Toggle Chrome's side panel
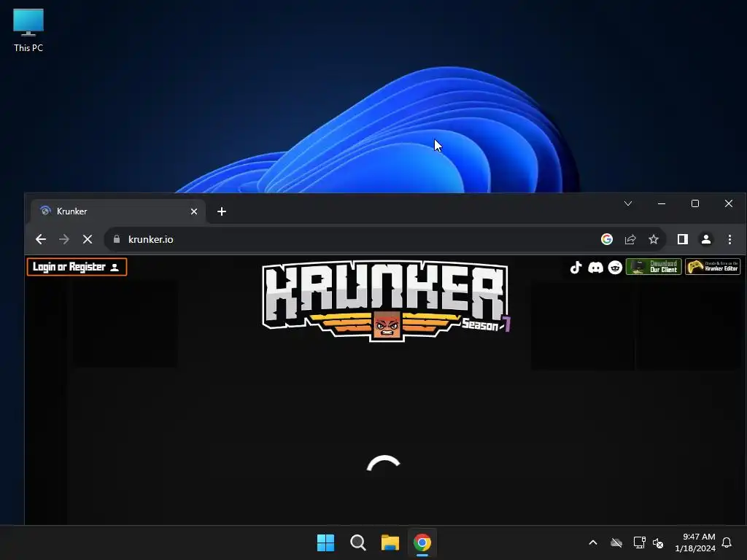The height and width of the screenshot is (560, 747). [683, 239]
